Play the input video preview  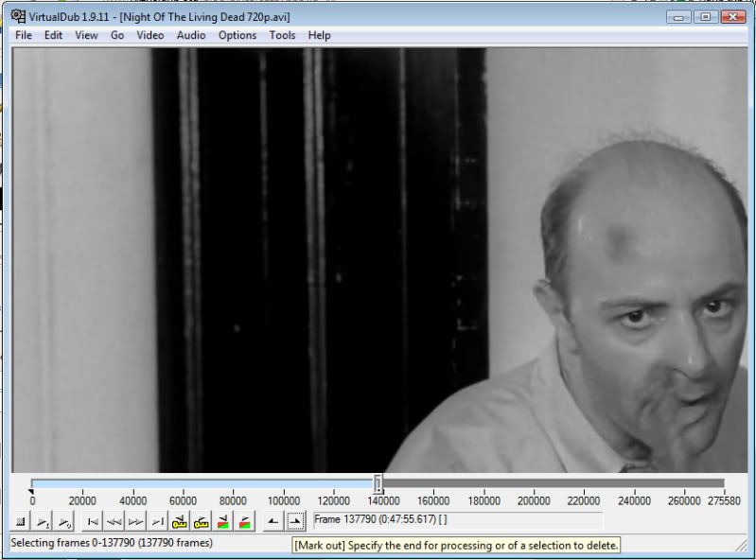coord(43,521)
